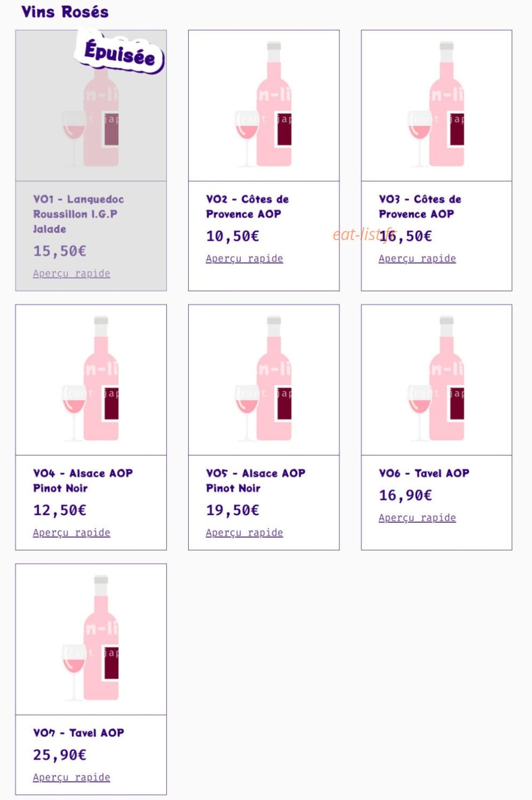532x800 pixels.
Task: Click the sold-out V01 Languedoc bottle image
Action: [x=91, y=106]
